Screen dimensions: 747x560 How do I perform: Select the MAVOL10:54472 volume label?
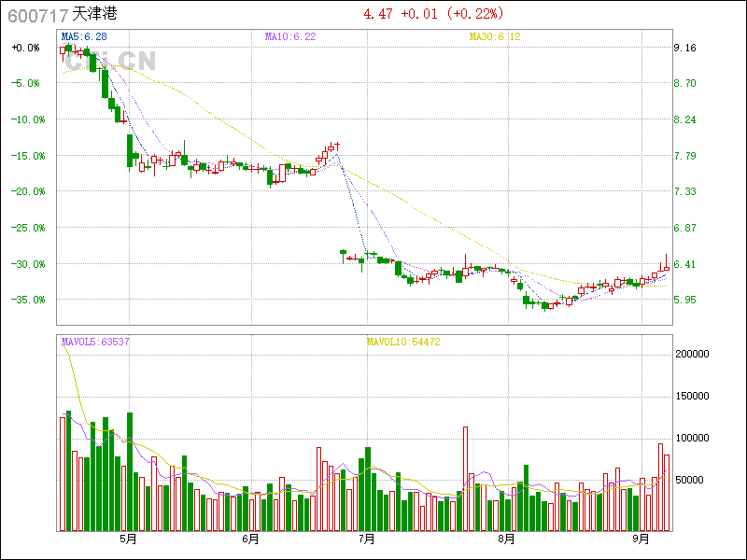[x=402, y=343]
